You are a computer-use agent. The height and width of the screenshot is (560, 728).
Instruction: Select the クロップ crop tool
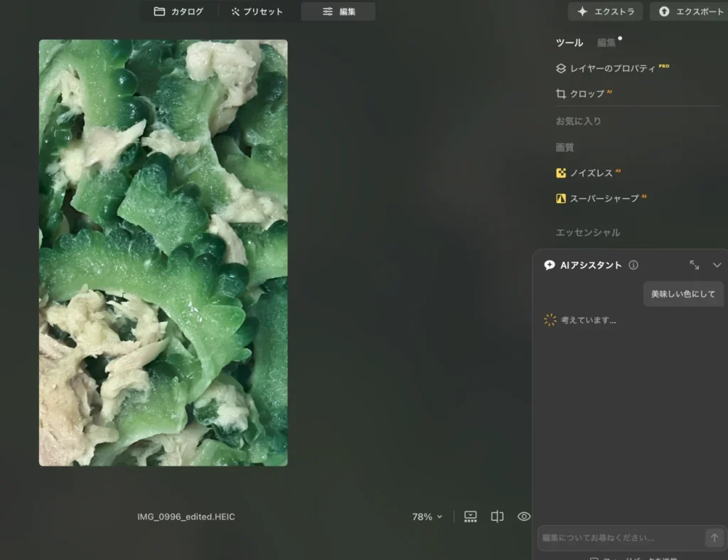point(580,94)
